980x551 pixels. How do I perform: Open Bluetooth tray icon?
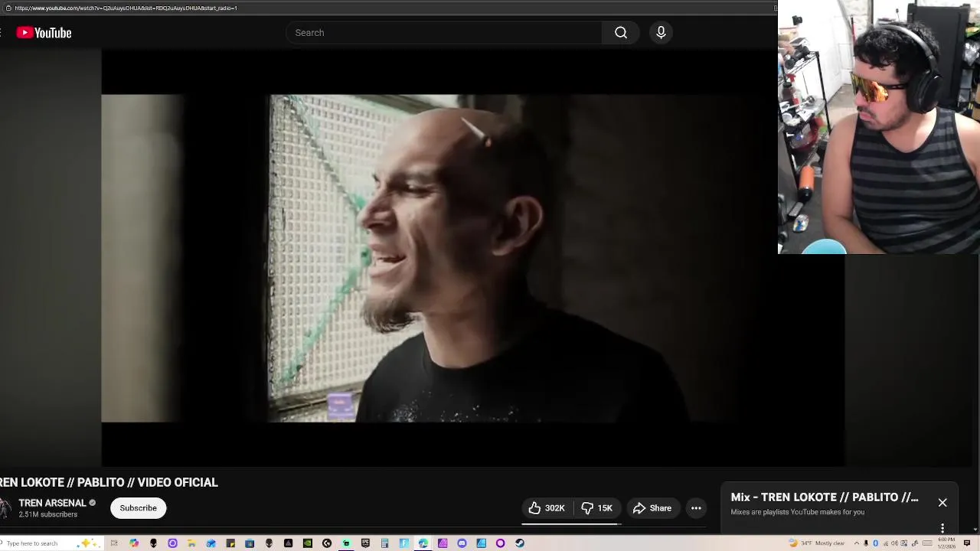pos(875,543)
